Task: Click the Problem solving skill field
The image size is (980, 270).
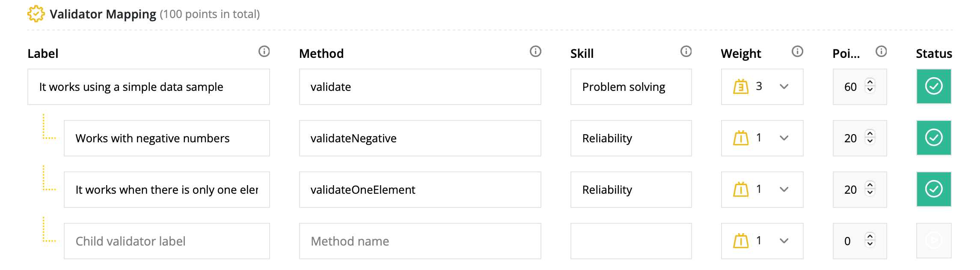Action: click(631, 87)
